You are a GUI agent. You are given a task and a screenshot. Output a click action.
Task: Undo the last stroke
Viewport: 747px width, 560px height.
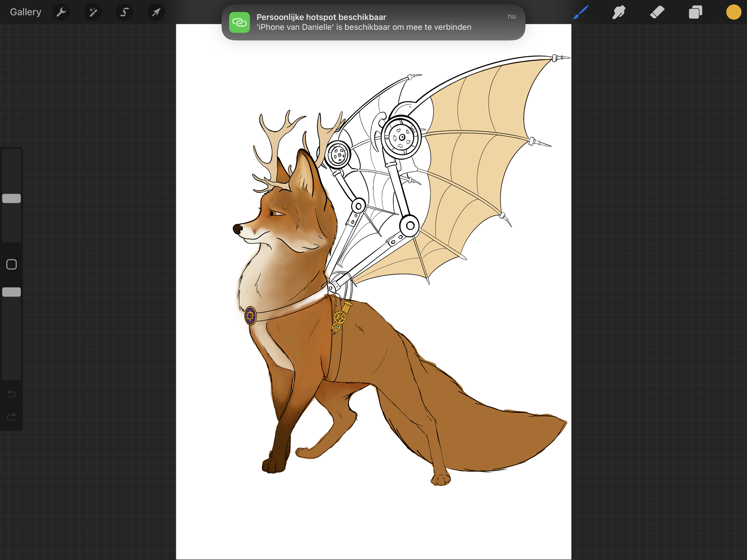pyautogui.click(x=11, y=394)
